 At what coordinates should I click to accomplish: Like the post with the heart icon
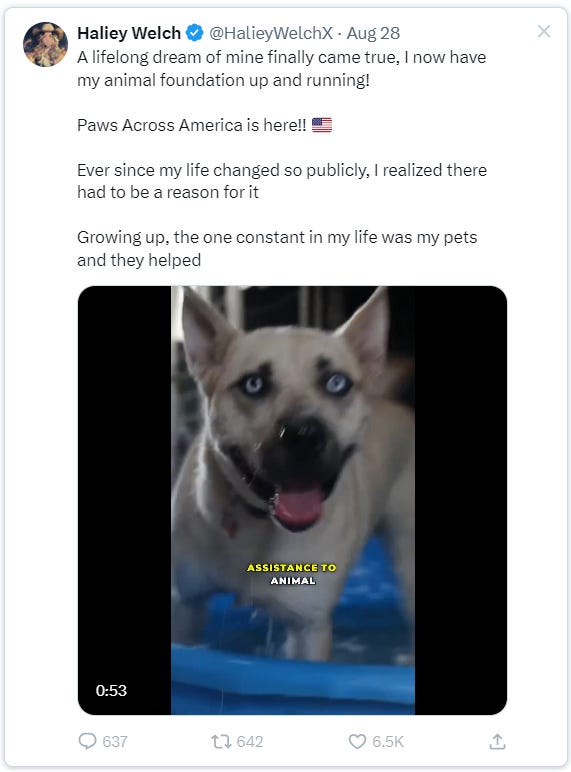(357, 741)
